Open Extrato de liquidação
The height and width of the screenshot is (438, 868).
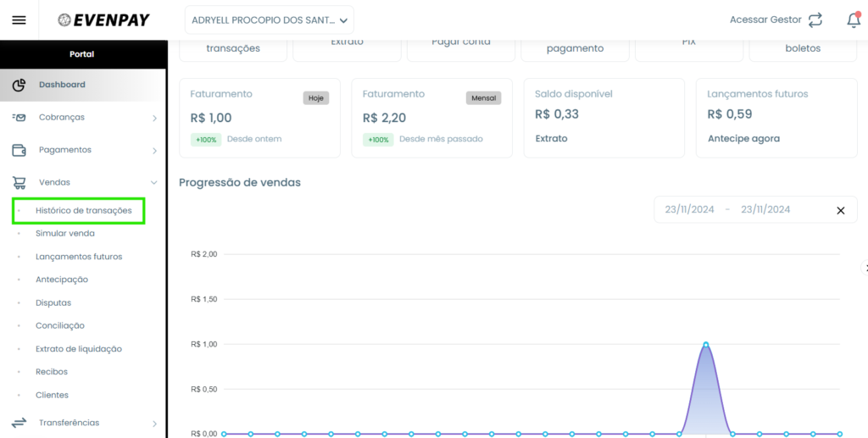coord(79,349)
